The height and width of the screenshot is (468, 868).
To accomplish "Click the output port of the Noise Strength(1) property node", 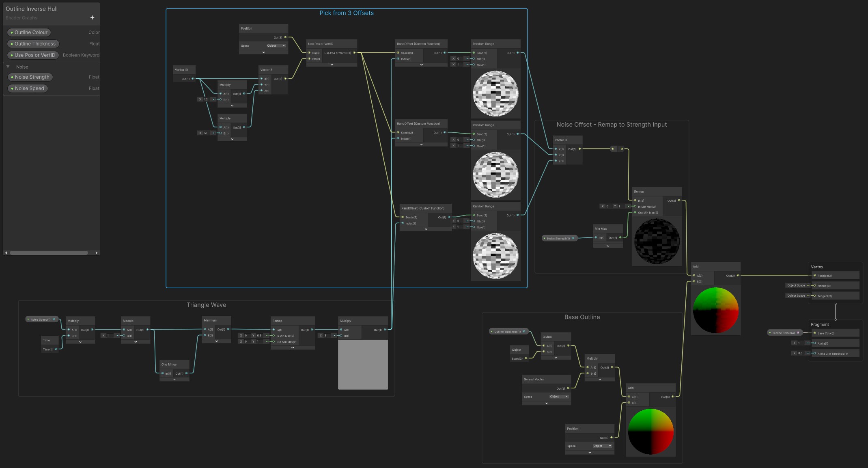I will (573, 238).
